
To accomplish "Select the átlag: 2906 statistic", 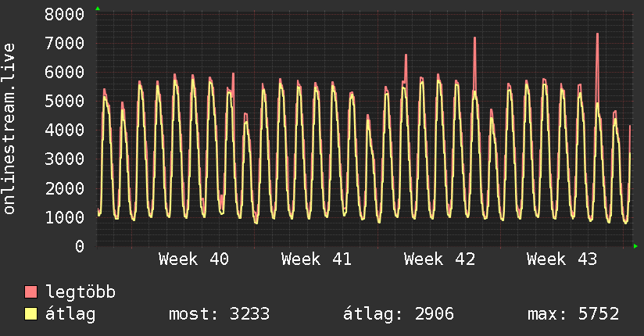I will point(399,314).
